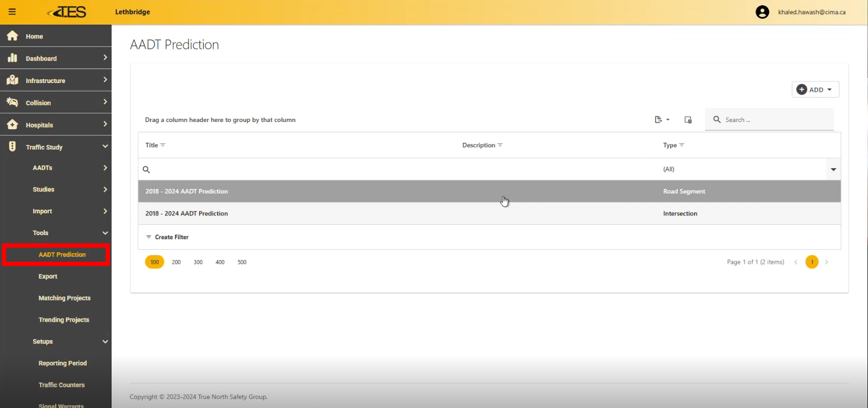
Task: Expand the Type filter dropdown arrow
Action: pyautogui.click(x=833, y=169)
